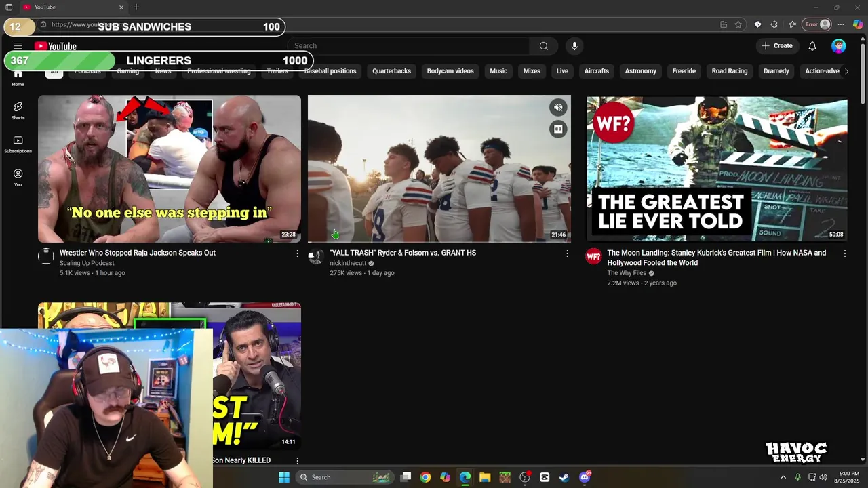The height and width of the screenshot is (488, 868).
Task: Open browser profile Error button
Action: [817, 24]
